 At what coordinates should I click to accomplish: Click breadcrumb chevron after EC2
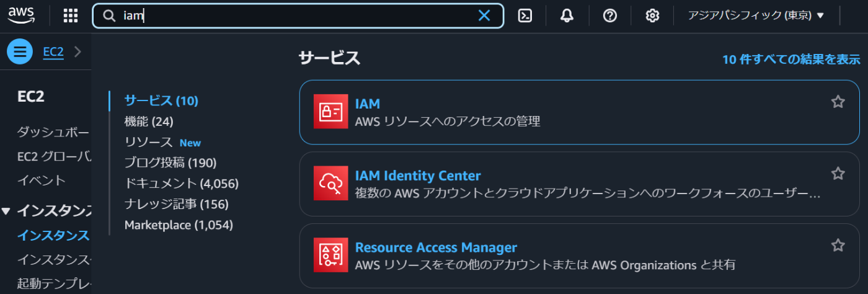(x=77, y=51)
